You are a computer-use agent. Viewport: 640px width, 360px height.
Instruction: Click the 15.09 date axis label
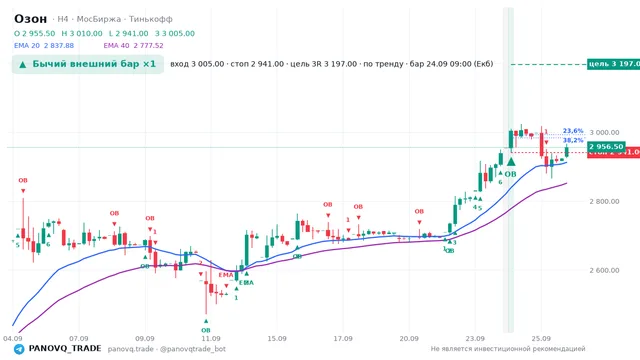pyautogui.click(x=277, y=339)
